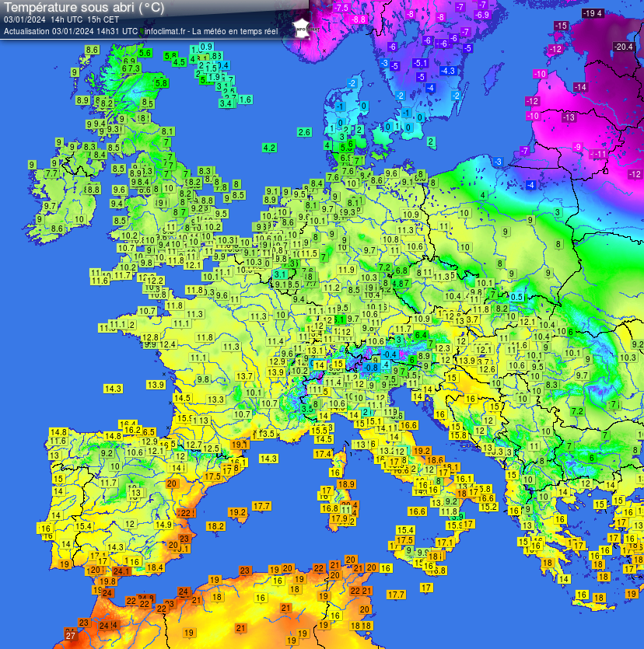Click the 3.4 temperature label
The height and width of the screenshot is (649, 644).
pos(226,103)
